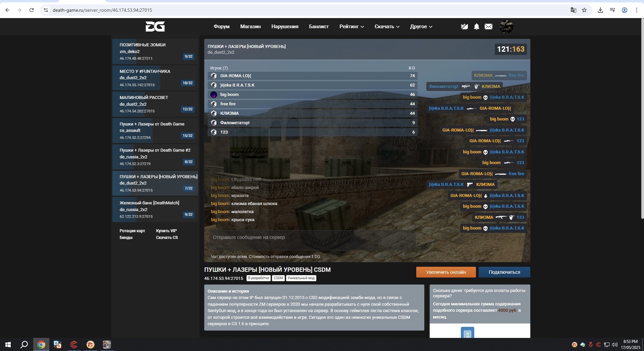Click the CSDM tag
The width and height of the screenshot is (644, 351).
tap(278, 278)
